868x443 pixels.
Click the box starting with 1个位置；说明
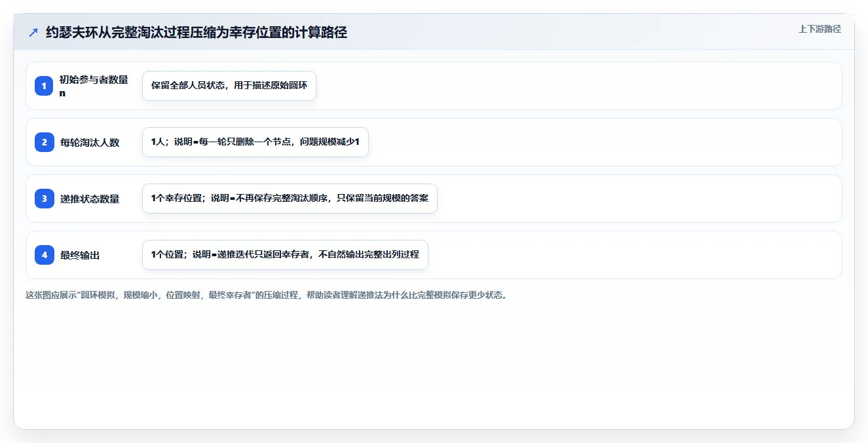(285, 255)
